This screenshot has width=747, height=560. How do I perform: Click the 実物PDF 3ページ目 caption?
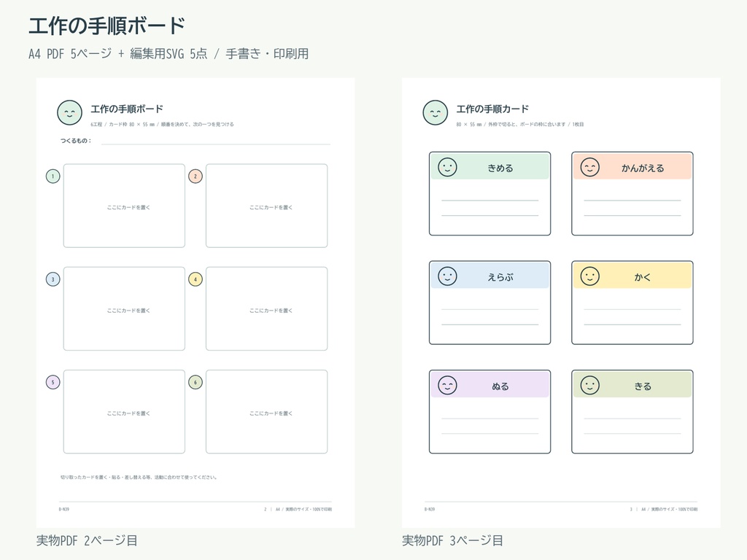point(452,540)
